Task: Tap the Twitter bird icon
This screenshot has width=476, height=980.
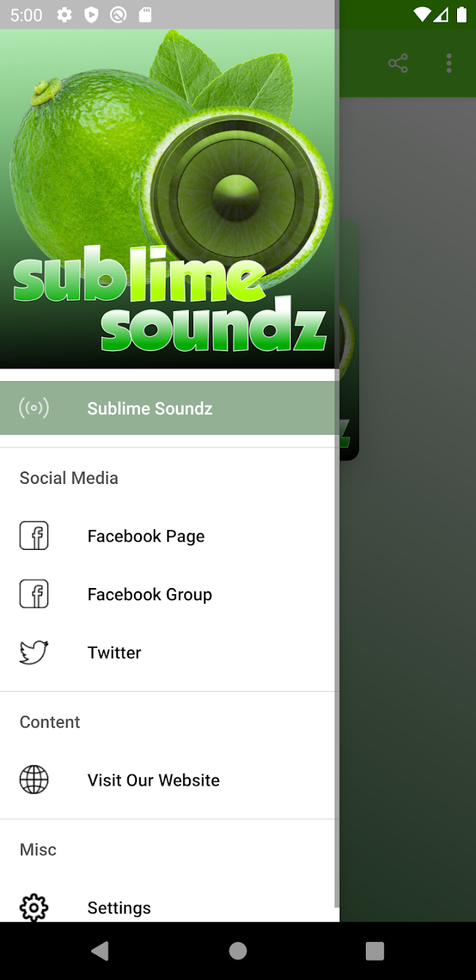Action: pos(34,652)
